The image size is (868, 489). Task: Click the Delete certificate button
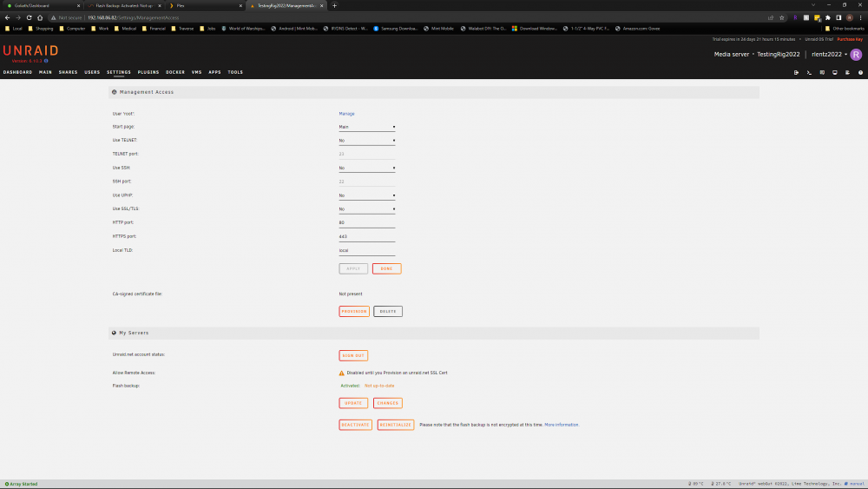[x=387, y=311]
